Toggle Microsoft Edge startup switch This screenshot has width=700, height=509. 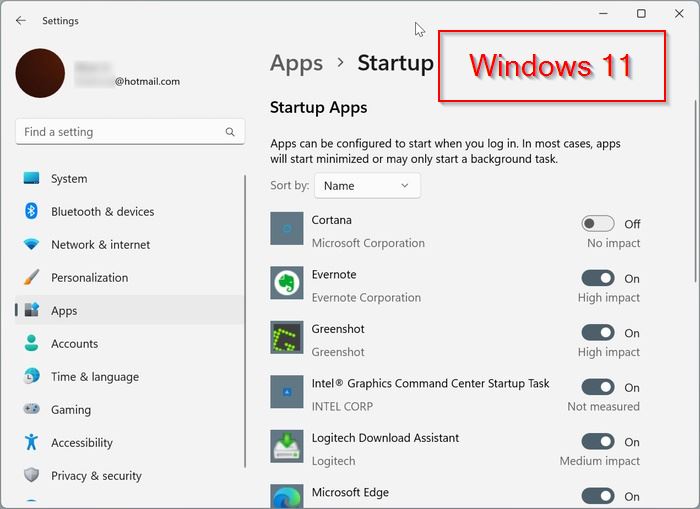pos(598,496)
